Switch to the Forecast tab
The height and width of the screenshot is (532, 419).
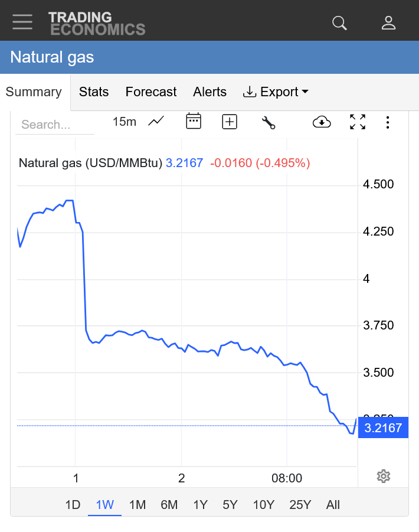151,92
